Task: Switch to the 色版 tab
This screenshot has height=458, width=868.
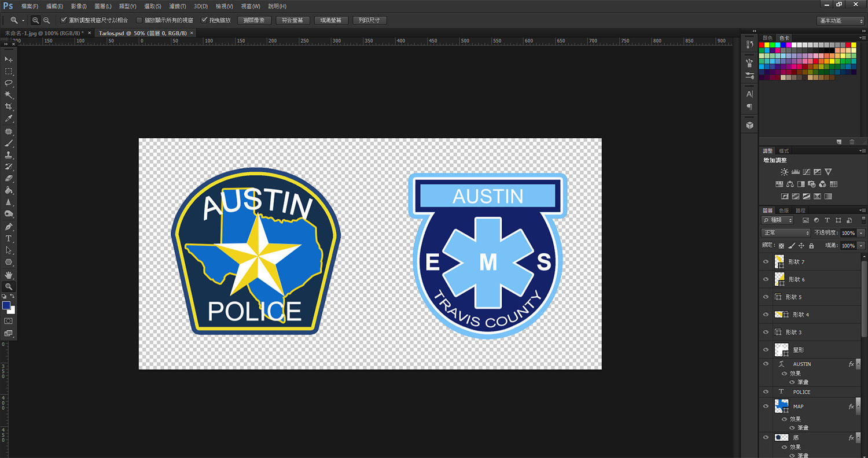Action: tap(784, 210)
